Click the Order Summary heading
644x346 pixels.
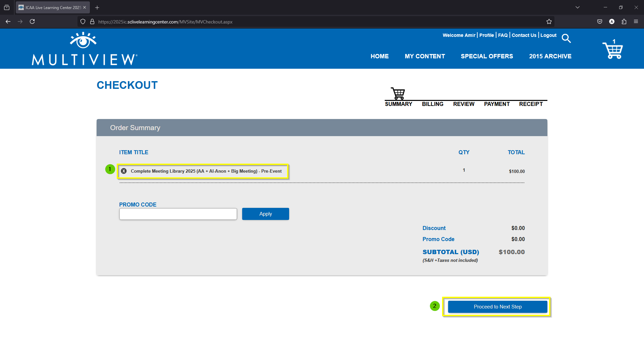pyautogui.click(x=135, y=128)
